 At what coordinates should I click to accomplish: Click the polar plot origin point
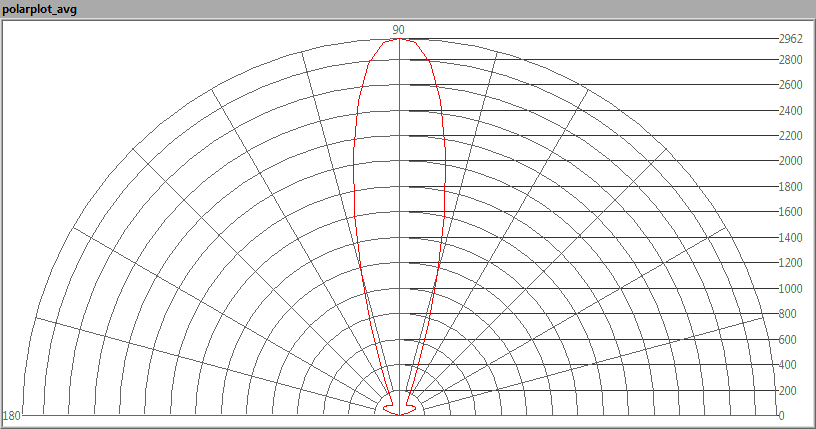click(x=400, y=415)
